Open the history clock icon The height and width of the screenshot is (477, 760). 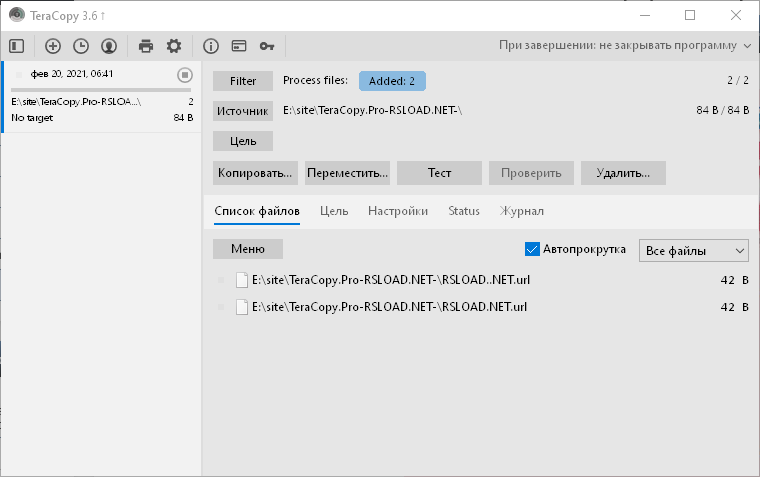81,46
